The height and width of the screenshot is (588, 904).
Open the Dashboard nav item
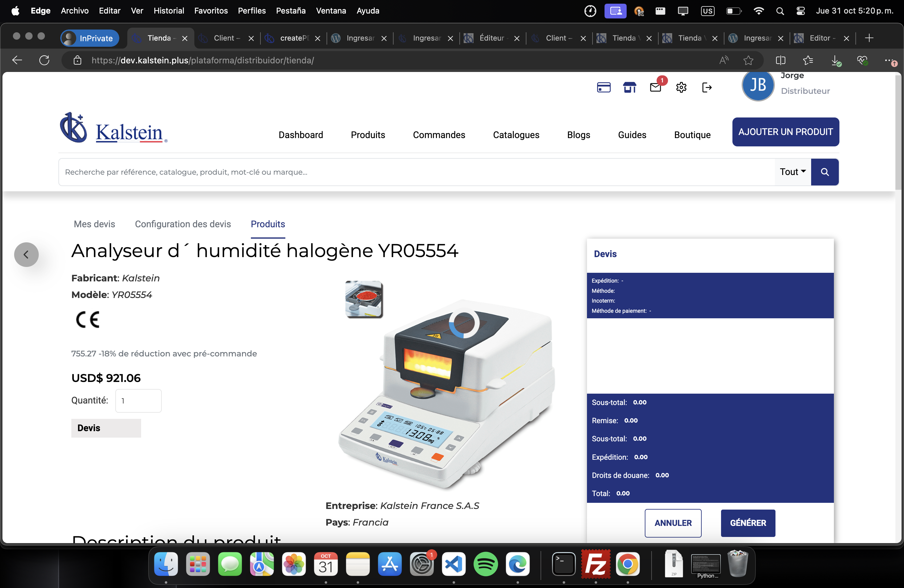pos(301,135)
